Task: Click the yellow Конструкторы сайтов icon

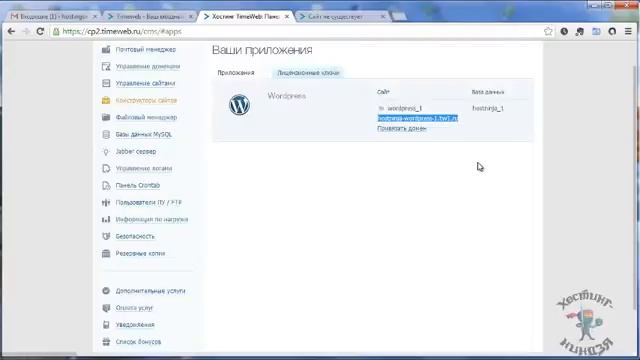Action: (106, 100)
